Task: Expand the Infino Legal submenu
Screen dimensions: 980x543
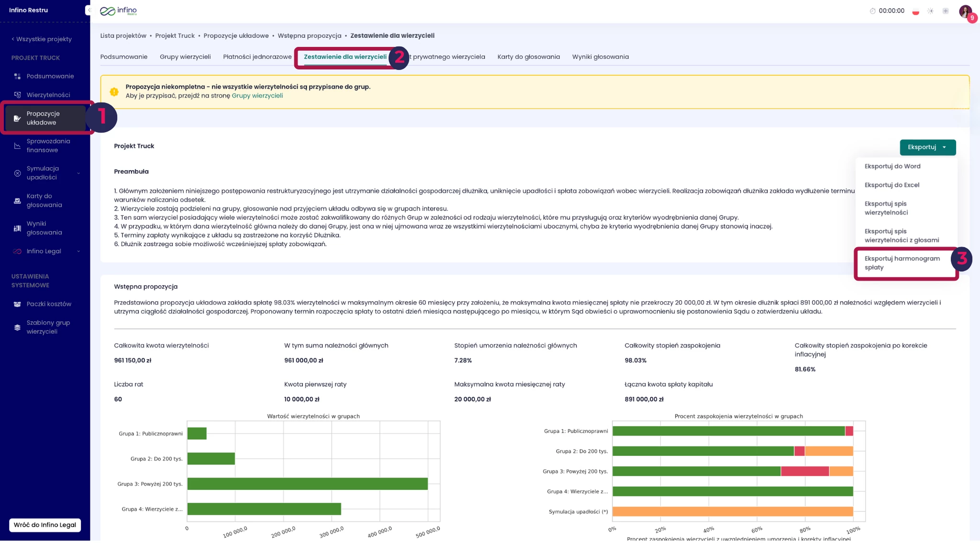Action: pyautogui.click(x=78, y=251)
